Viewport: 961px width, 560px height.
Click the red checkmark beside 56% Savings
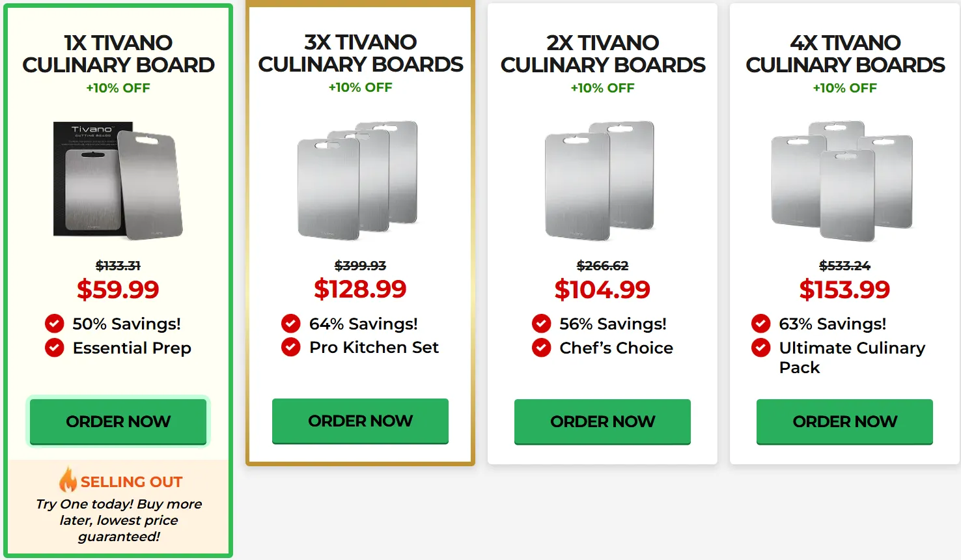pos(541,324)
